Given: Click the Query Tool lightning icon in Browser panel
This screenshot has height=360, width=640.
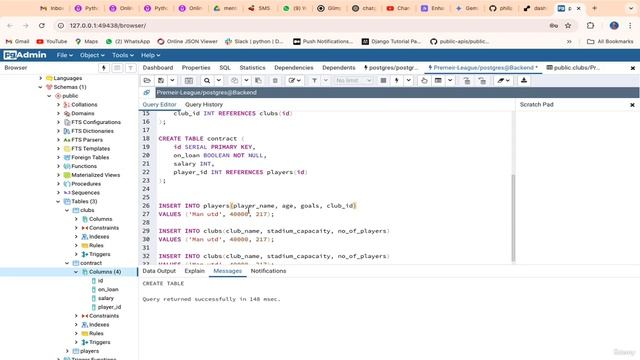Looking at the screenshot, I should (x=104, y=68).
